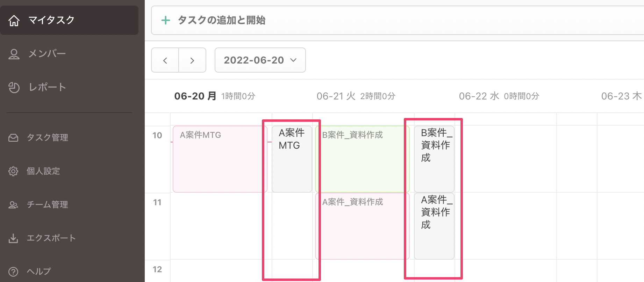This screenshot has width=644, height=282.
Task: Select the pink A案件MTG scheduled block
Action: [220, 159]
